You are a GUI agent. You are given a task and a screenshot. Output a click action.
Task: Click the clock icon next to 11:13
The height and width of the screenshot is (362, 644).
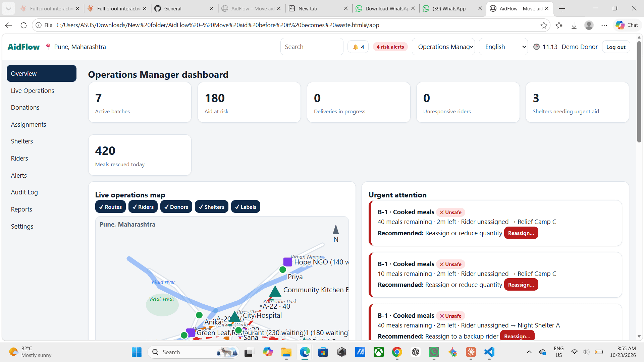[x=536, y=47]
